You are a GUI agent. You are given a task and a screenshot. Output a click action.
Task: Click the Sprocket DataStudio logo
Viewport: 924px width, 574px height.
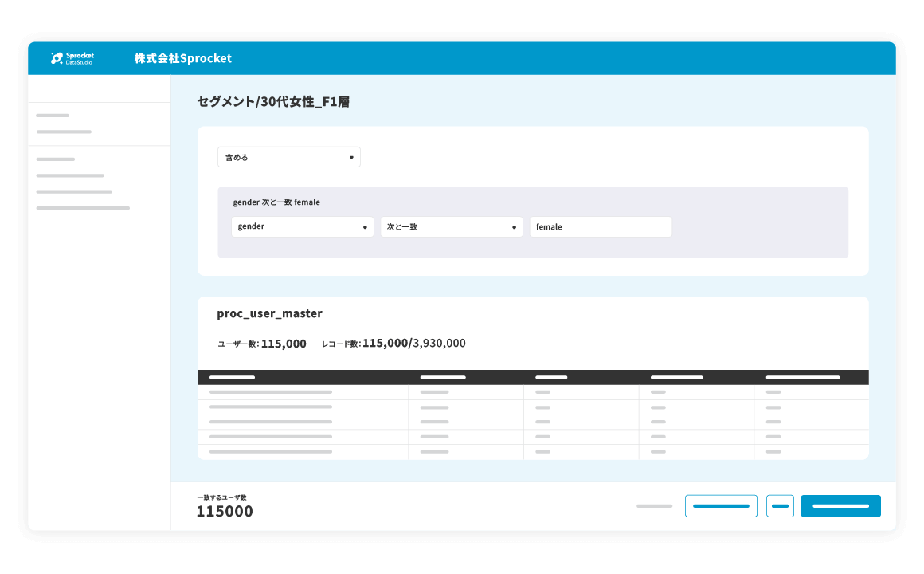[x=72, y=58]
